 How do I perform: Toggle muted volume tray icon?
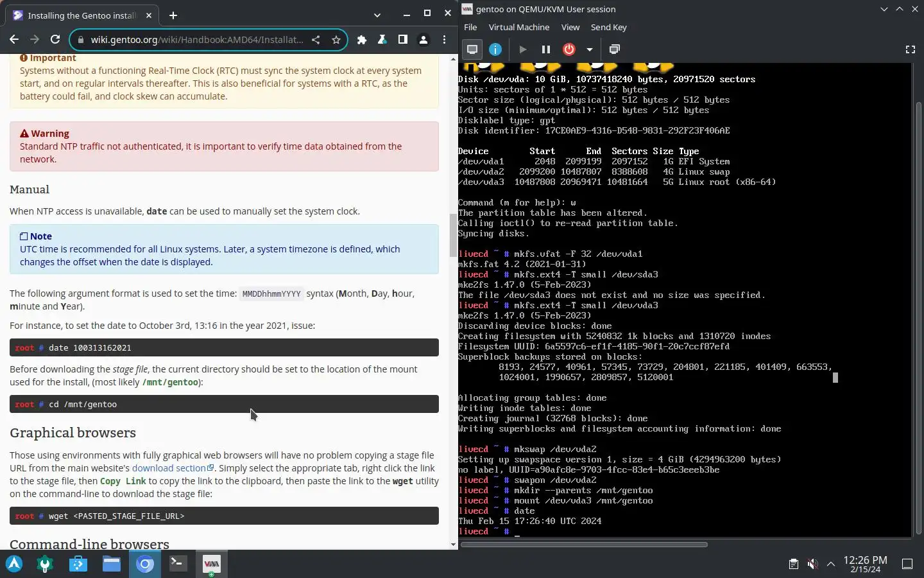(812, 564)
